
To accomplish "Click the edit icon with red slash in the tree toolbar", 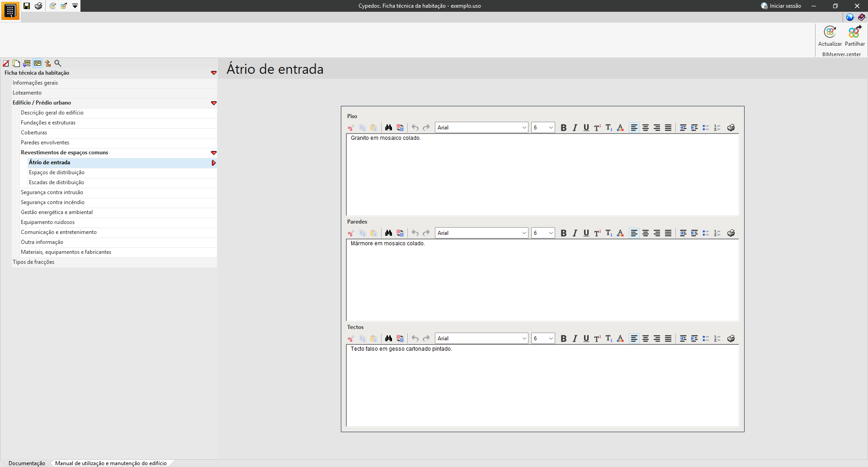I will pyautogui.click(x=6, y=63).
